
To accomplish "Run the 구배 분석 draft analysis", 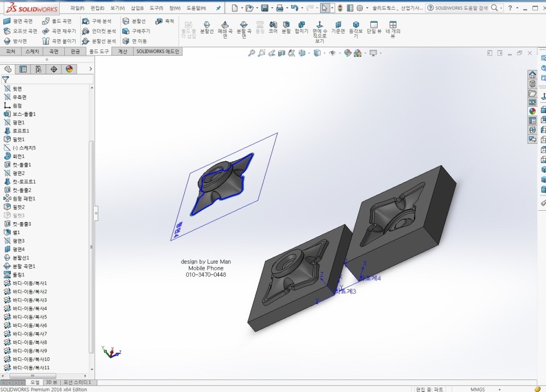I will click(x=97, y=22).
